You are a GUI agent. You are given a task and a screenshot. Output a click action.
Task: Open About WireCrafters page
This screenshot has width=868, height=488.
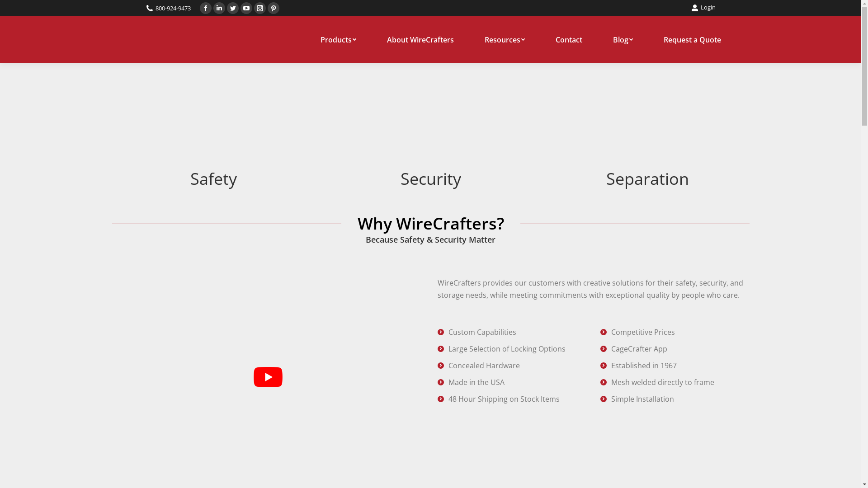point(420,40)
